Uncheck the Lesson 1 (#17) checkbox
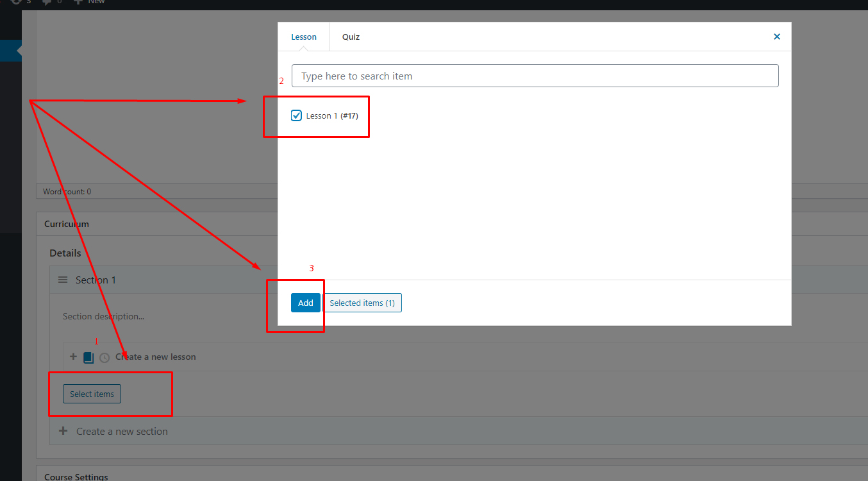 click(296, 115)
